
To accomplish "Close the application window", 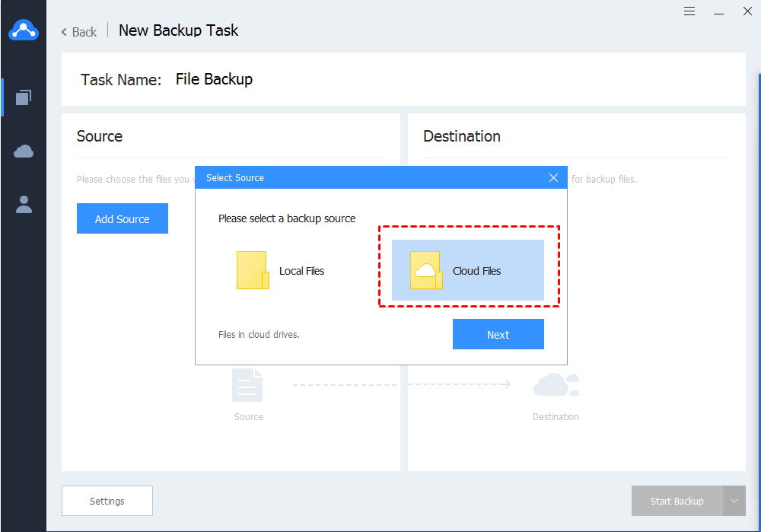I will click(x=747, y=11).
